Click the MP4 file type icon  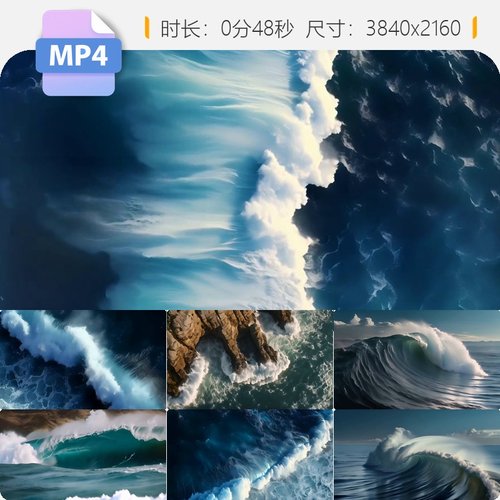click(79, 53)
